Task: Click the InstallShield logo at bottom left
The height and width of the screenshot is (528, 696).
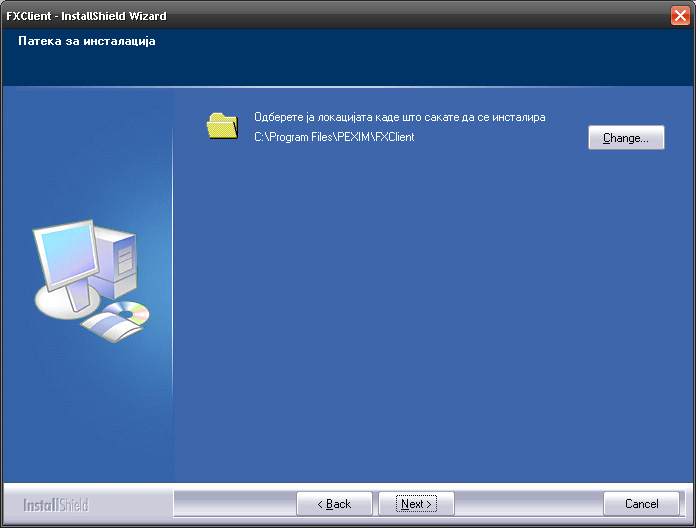Action: 56,505
